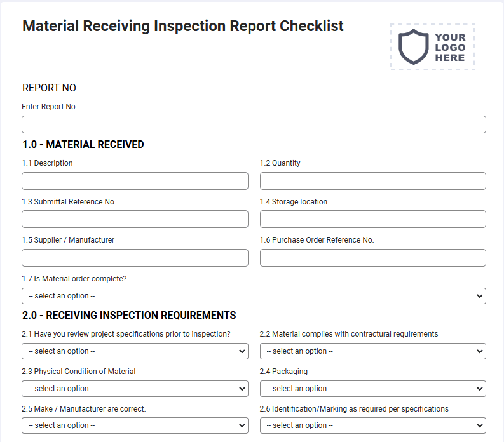Viewport: 504px width, 442px height.
Task: Expand the 2.1 project specifications review dropdown
Action: click(x=135, y=351)
